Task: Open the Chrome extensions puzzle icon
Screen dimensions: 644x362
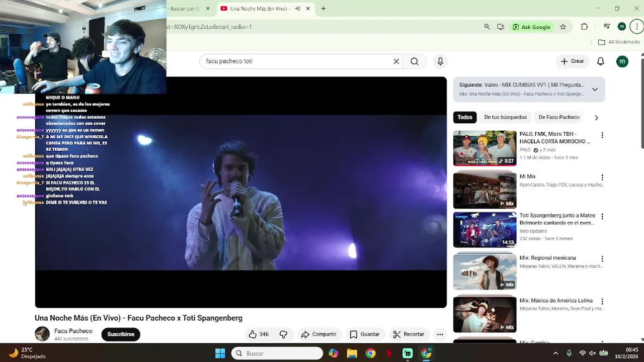Action: click(584, 27)
